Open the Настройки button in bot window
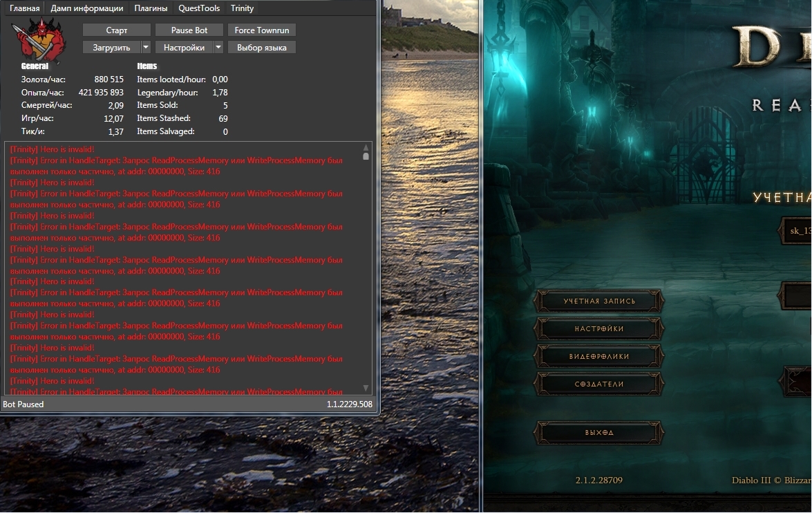This screenshot has height=513, width=812. (x=184, y=47)
